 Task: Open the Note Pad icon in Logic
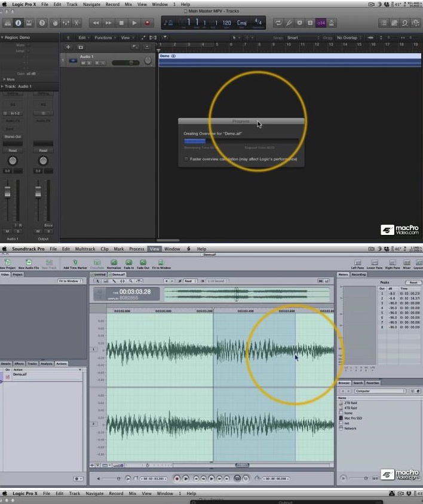click(394, 23)
